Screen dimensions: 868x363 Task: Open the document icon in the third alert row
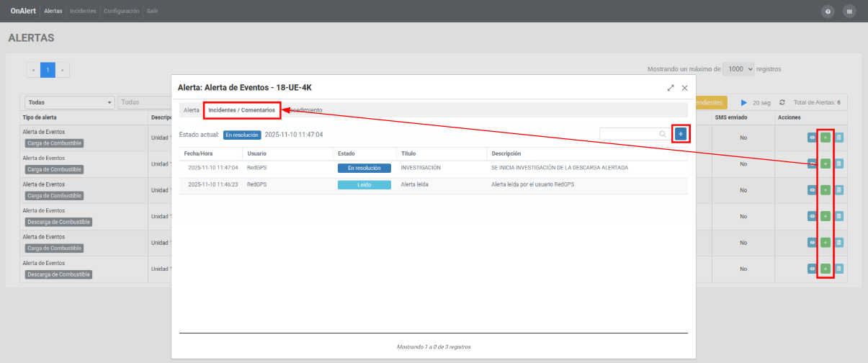tap(838, 189)
